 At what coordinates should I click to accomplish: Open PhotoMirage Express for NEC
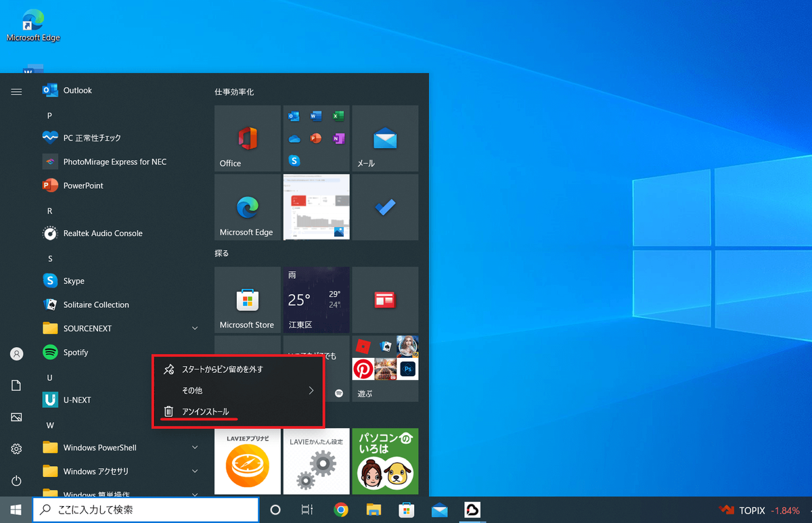pos(122,162)
